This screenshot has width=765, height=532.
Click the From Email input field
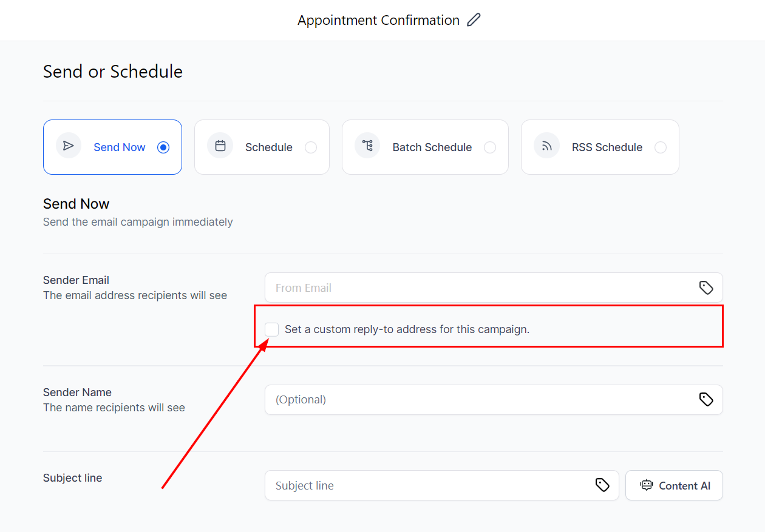pos(480,288)
